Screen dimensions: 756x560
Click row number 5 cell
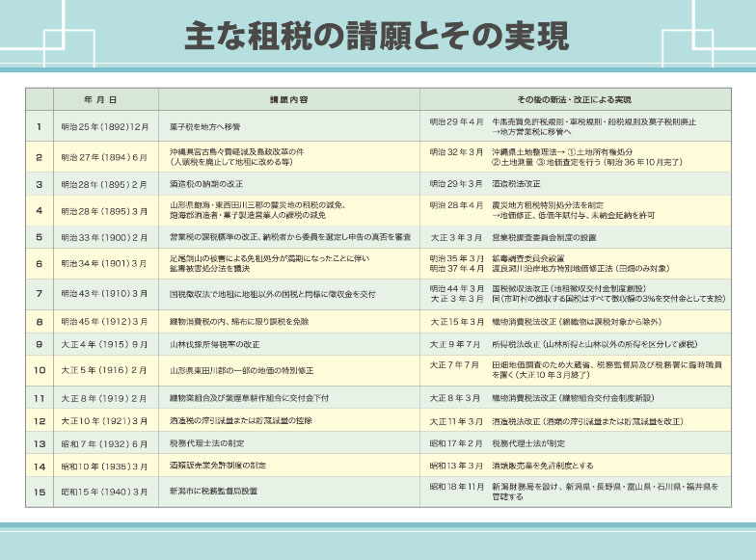[40, 236]
